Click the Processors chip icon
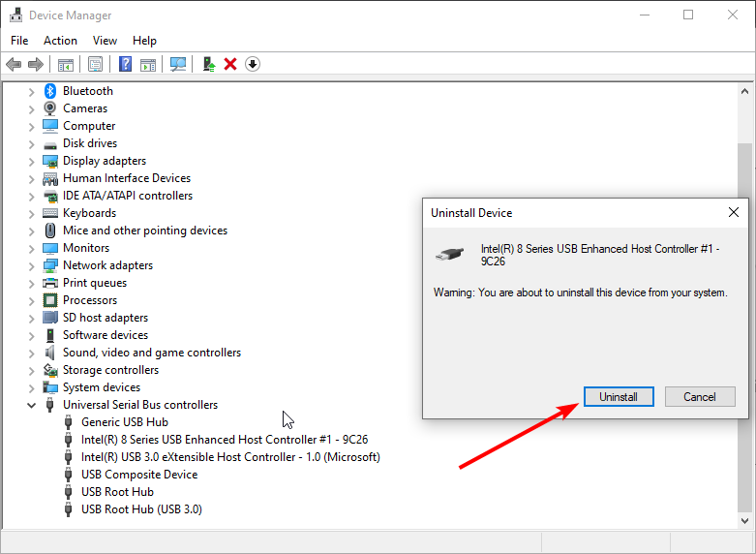 coord(50,300)
